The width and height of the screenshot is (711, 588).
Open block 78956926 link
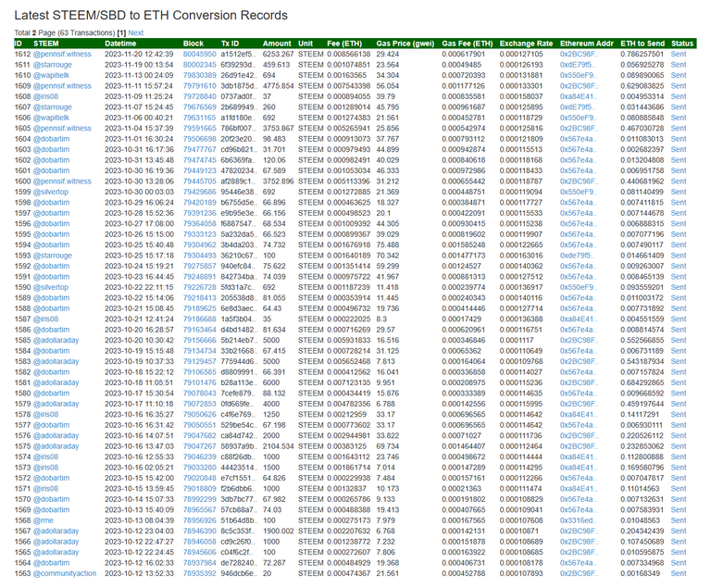(200, 520)
